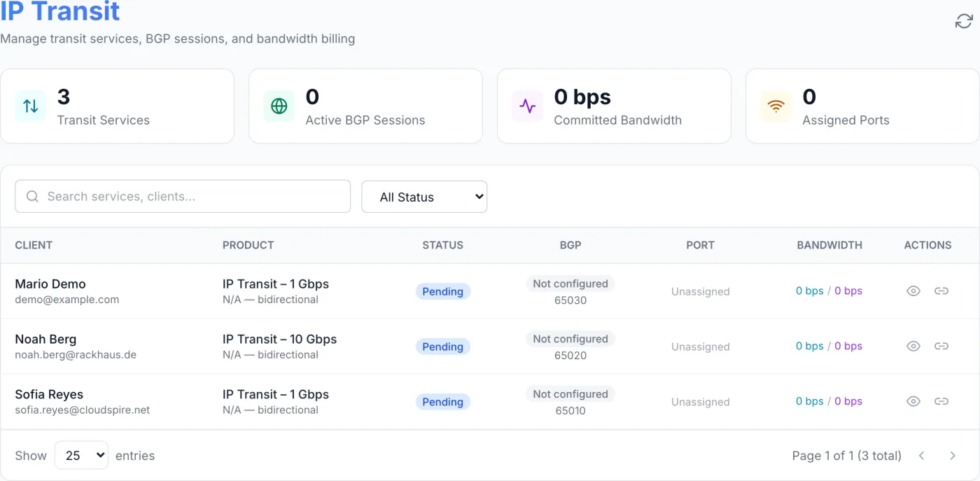Click the Committed Bandwidth activity icon
The height and width of the screenshot is (481, 980).
(x=528, y=106)
